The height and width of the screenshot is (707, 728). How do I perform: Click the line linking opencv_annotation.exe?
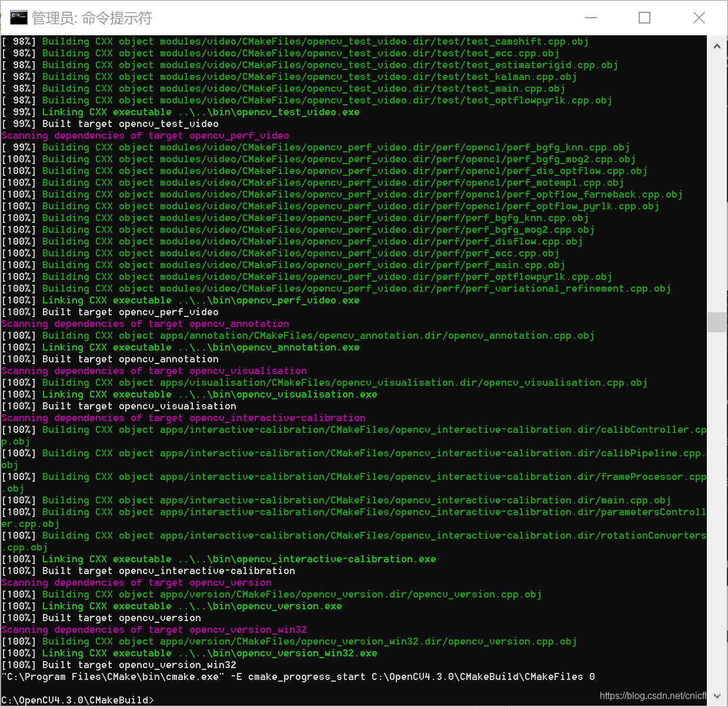pyautogui.click(x=181, y=348)
